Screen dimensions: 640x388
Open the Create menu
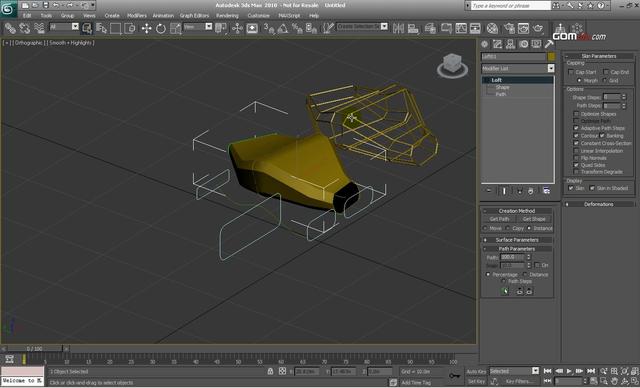point(112,16)
